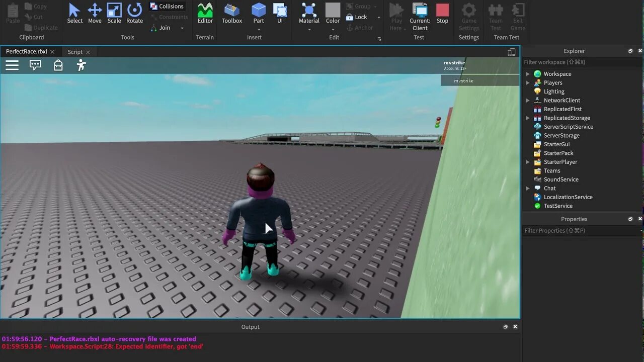Toggle the Lock tool
The height and width of the screenshot is (362, 644).
356,17
